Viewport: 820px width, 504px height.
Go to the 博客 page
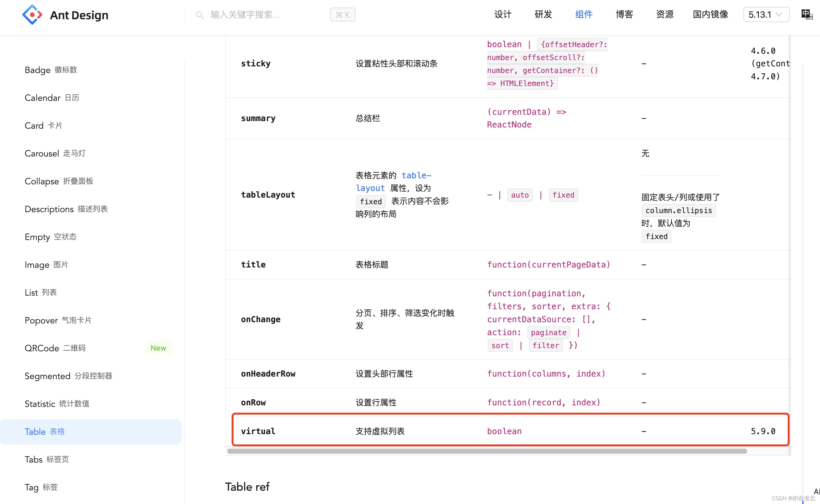[x=624, y=15]
